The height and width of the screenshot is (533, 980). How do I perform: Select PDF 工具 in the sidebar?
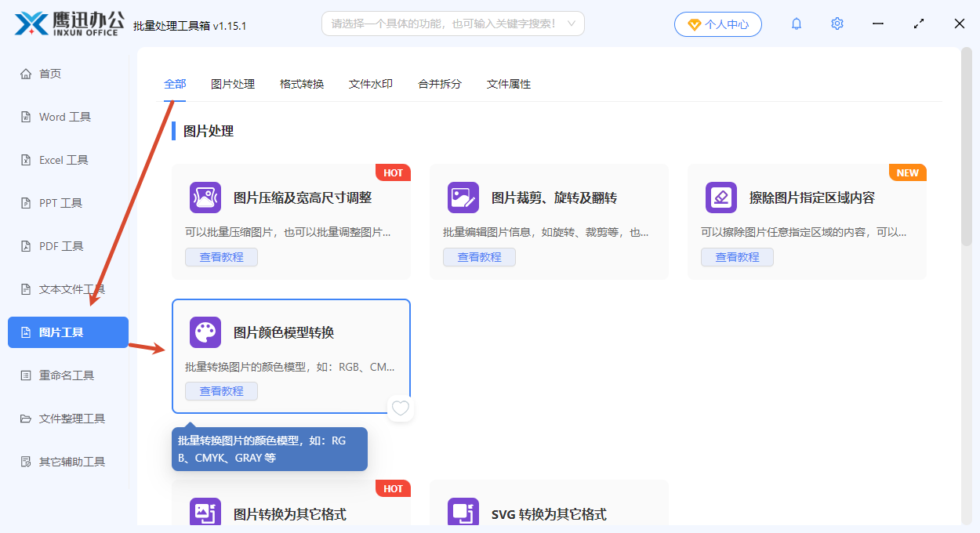click(x=68, y=246)
